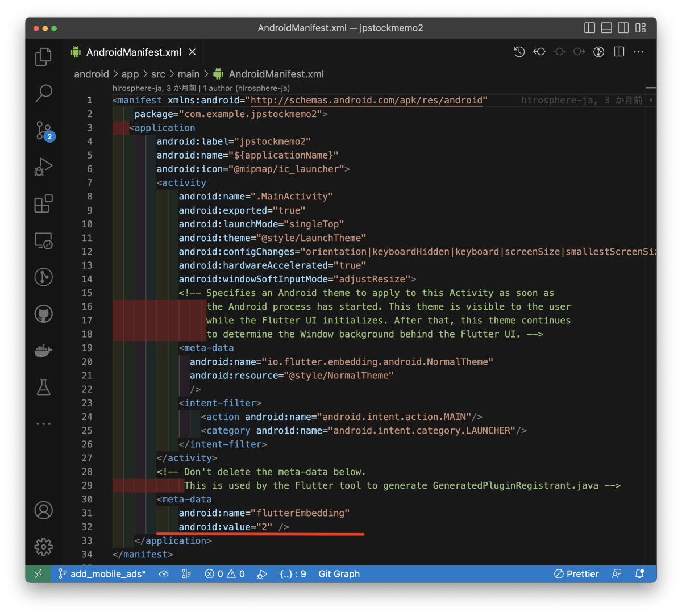Toggle the secondary side bar layout
This screenshot has height=616, width=682.
click(623, 28)
